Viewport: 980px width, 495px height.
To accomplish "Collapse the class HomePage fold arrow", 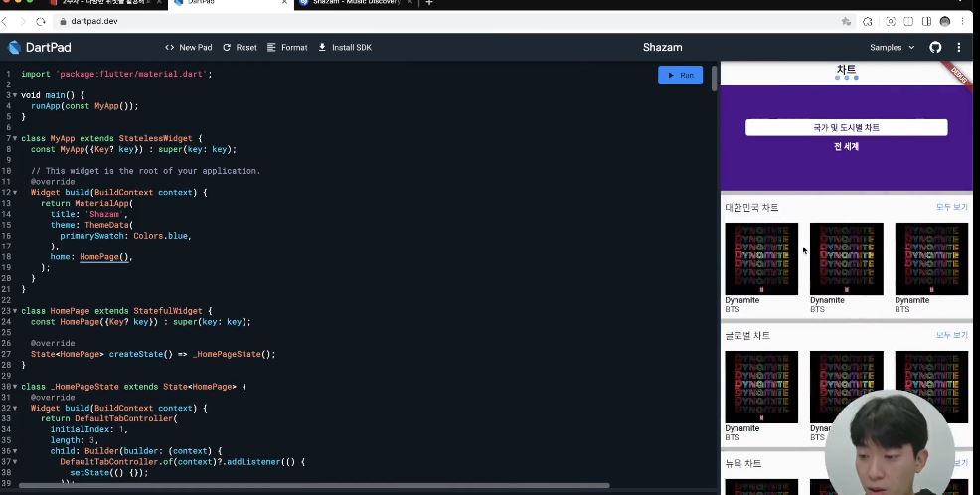I will (x=15, y=311).
